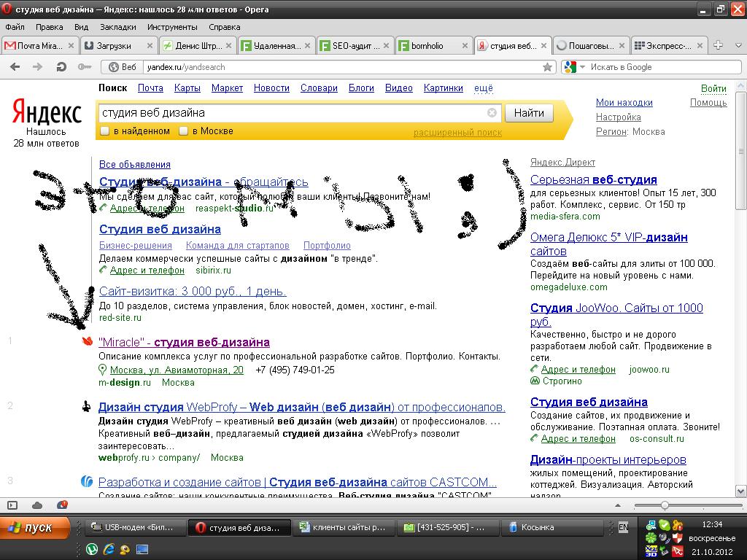747x560 pixels.
Task: Open the пуск Start button
Action: click(36, 528)
